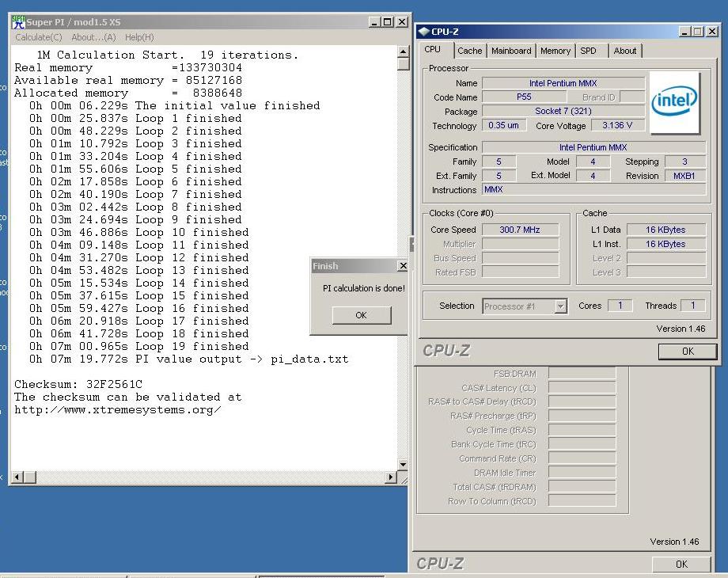Click the front window's Version 1.46 label

(x=681, y=329)
